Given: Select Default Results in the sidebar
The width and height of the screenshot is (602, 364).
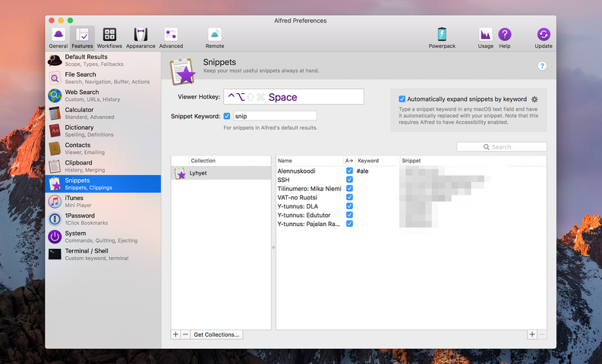Looking at the screenshot, I should (x=103, y=60).
